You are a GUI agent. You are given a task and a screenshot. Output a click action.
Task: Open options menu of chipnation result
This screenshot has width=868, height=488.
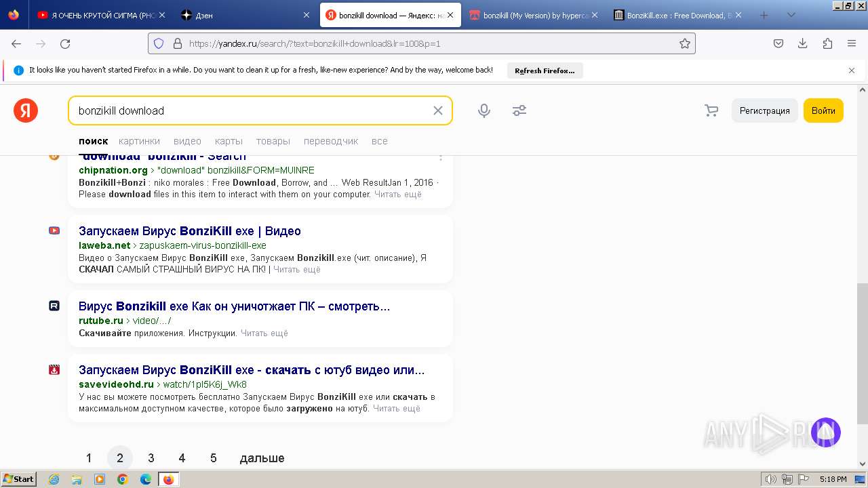click(x=440, y=157)
